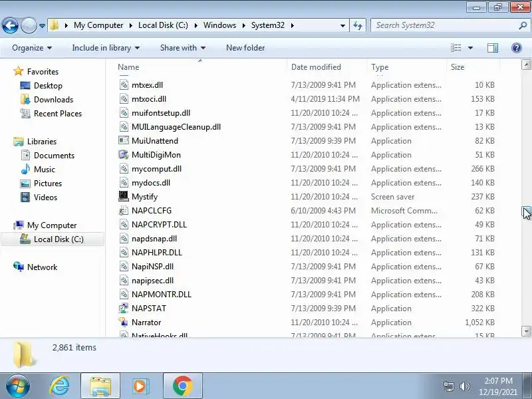The width and height of the screenshot is (532, 399).
Task: Open Downloads in Favorites
Action: pyautogui.click(x=53, y=99)
